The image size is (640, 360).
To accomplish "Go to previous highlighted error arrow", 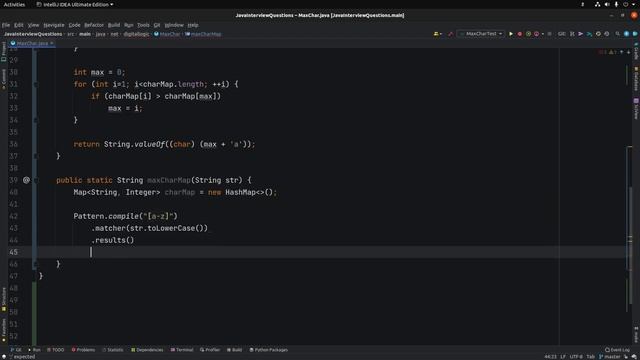I will click(622, 52).
